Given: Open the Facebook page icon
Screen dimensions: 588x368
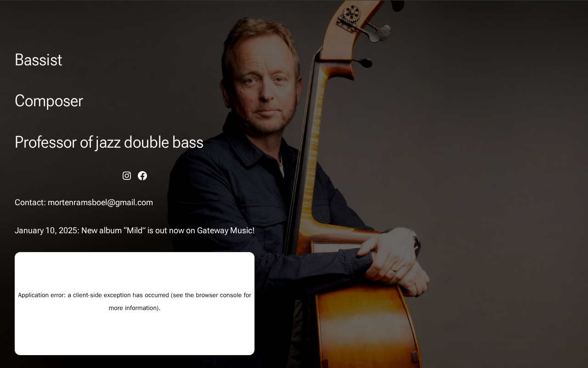Looking at the screenshot, I should pyautogui.click(x=142, y=176).
